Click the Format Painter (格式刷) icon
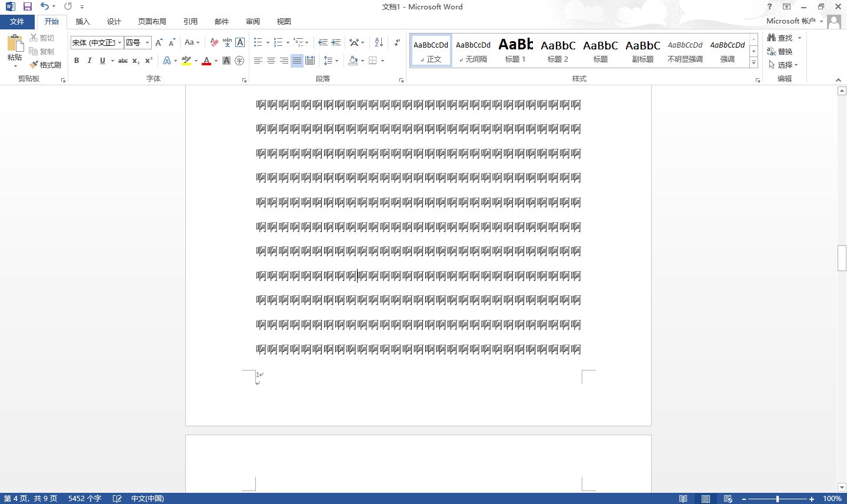Image resolution: width=847 pixels, height=504 pixels. click(x=45, y=65)
